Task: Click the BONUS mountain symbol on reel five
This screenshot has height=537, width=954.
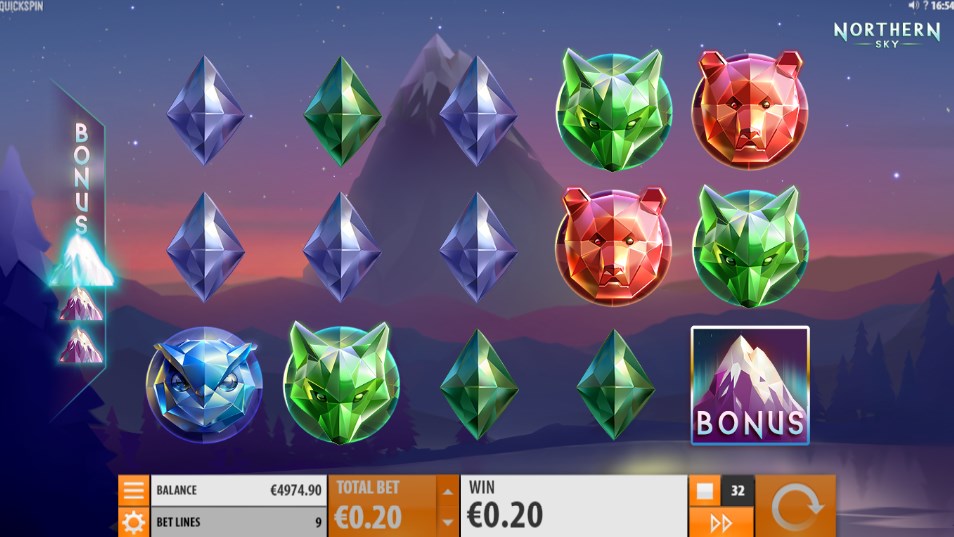Action: pyautogui.click(x=750, y=385)
